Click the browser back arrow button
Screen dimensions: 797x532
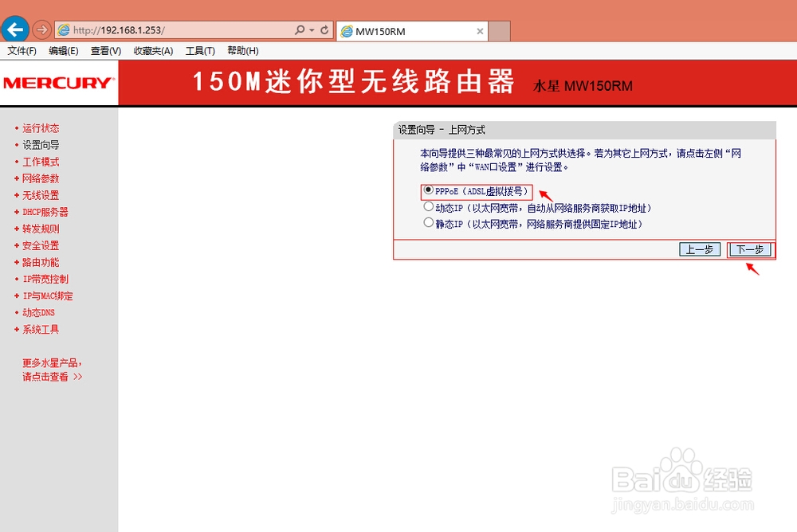point(14,29)
